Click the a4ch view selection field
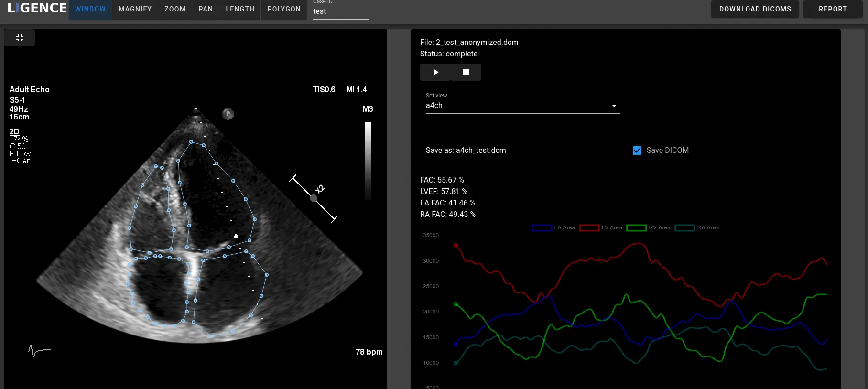 pyautogui.click(x=516, y=106)
